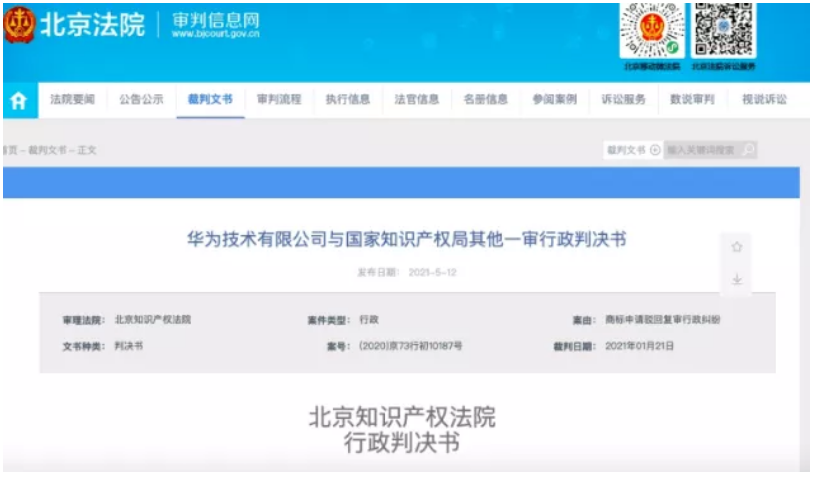Screen dimensions: 814x477
Task: Click the 北京法院 site title
Action: 93,24
